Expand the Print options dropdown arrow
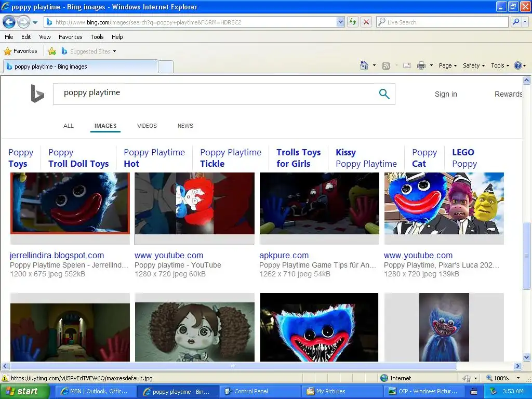 click(431, 65)
